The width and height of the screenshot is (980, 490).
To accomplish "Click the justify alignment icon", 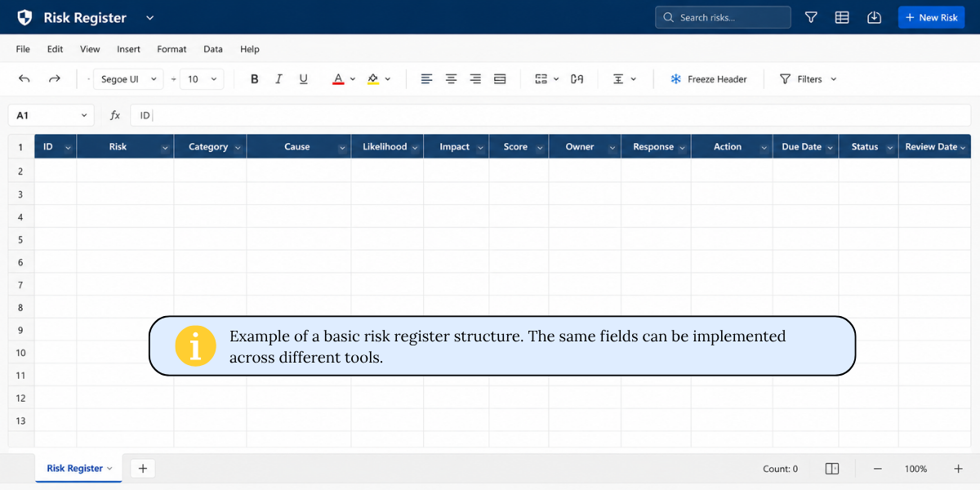I will [x=500, y=79].
